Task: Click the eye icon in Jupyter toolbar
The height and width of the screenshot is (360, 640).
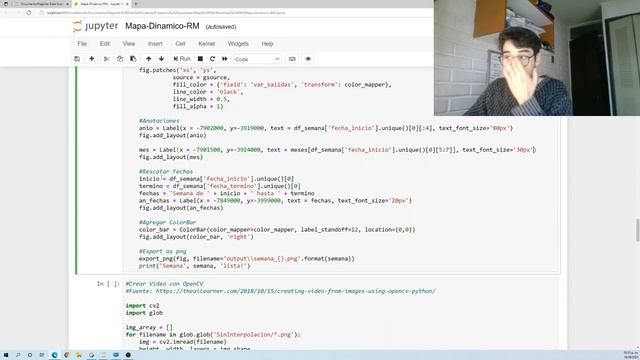Action: [308, 59]
